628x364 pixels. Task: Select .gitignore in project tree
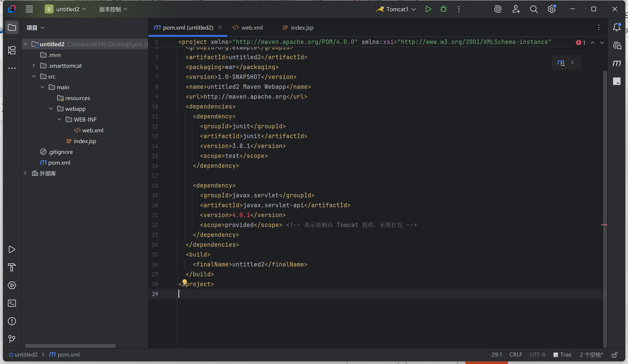point(57,152)
